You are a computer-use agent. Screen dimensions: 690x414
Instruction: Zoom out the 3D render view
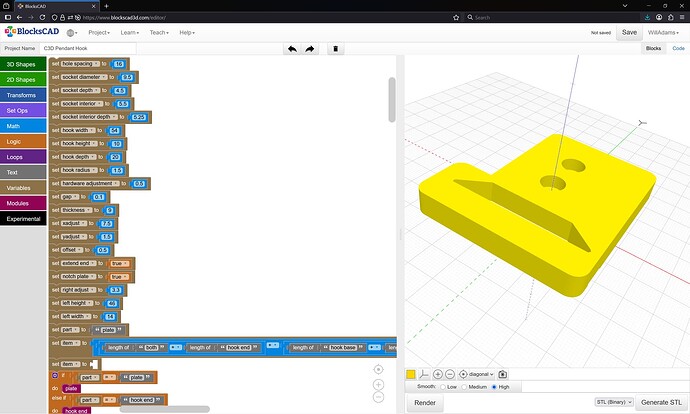tap(450, 373)
